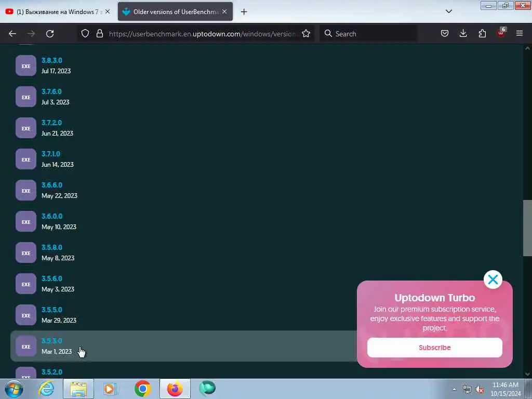Screen dimensions: 532x399
Task: Click the scrollbar up arrow
Action: 527,48
